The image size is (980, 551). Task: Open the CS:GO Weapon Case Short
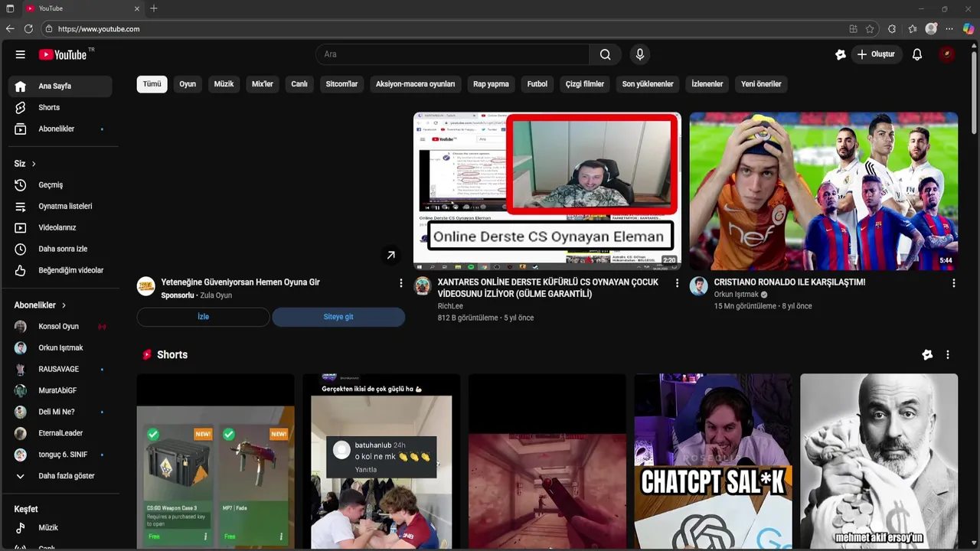pyautogui.click(x=216, y=461)
